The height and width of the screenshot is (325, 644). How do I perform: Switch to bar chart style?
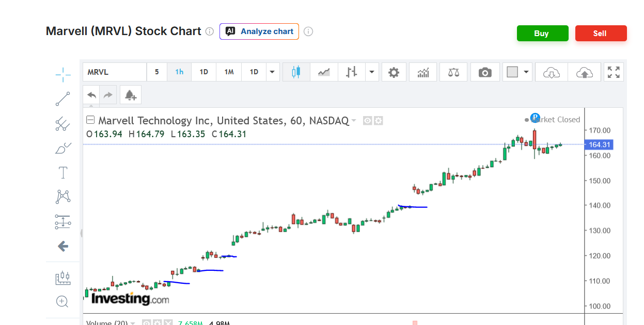click(352, 72)
